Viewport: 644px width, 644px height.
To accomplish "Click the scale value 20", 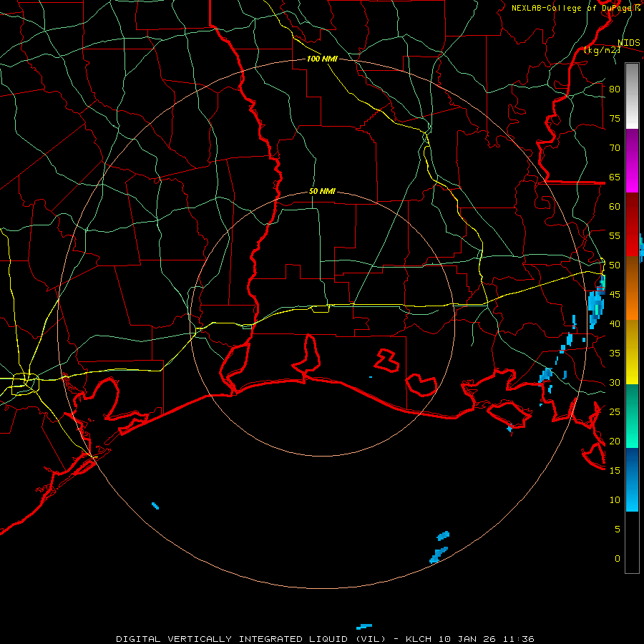I will (x=615, y=441).
